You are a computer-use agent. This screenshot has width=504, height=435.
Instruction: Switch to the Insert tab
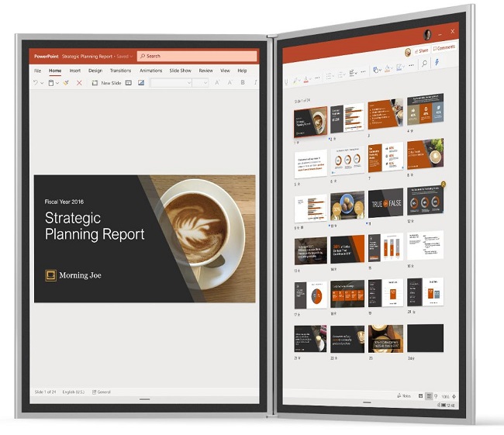click(x=75, y=71)
